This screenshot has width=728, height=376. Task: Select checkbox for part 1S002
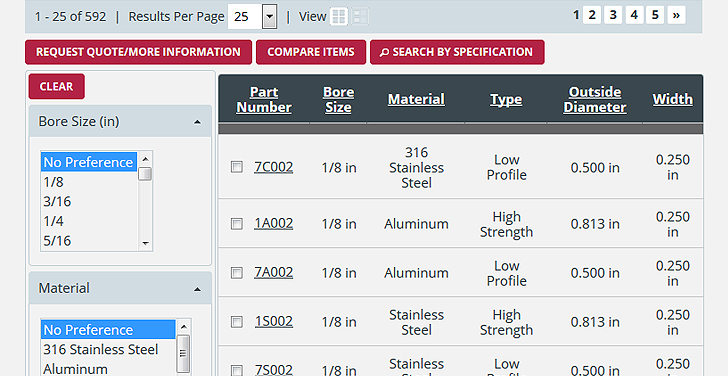click(x=237, y=322)
